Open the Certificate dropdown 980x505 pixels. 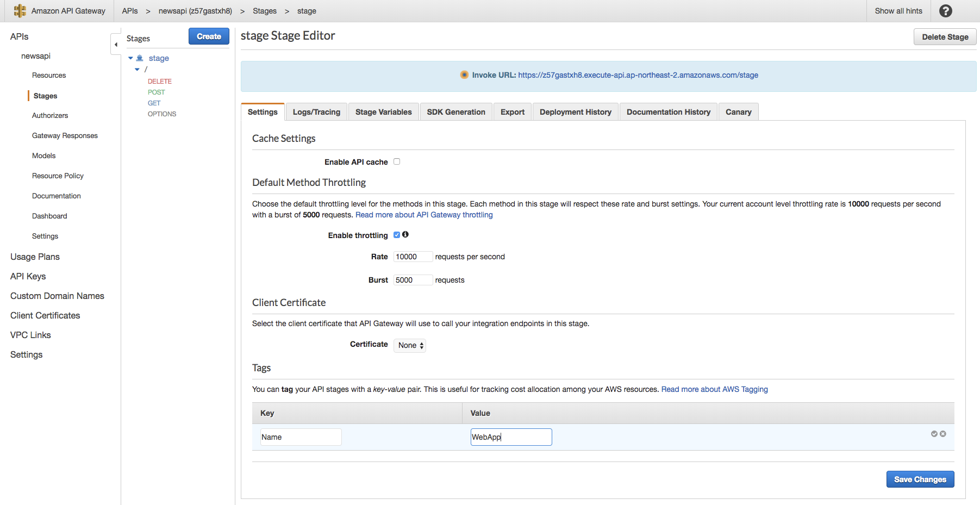[x=410, y=345]
